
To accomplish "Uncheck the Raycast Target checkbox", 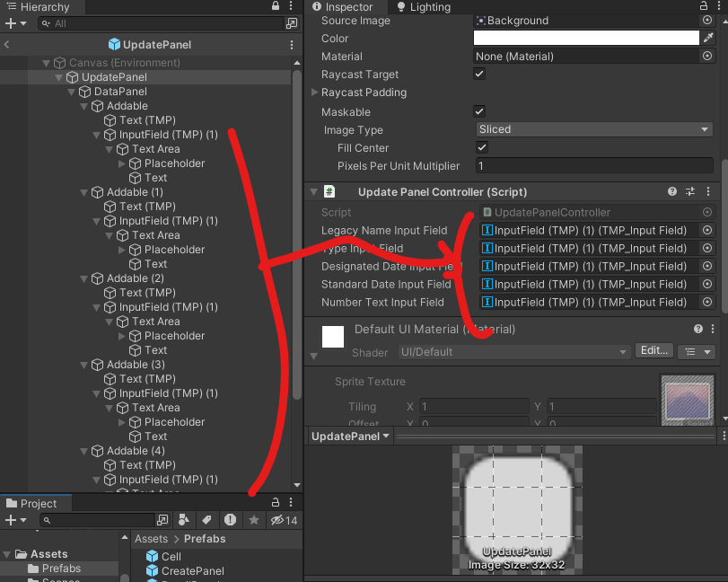I will (x=479, y=74).
